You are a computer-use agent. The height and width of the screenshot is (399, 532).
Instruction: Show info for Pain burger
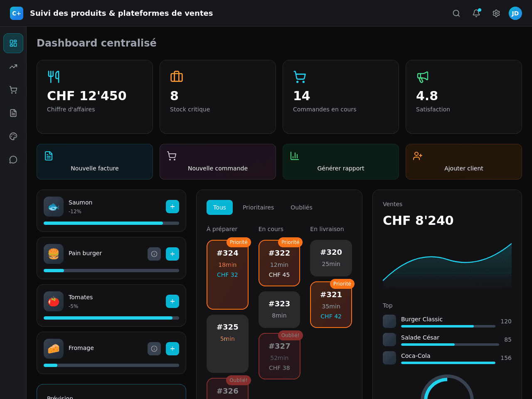[154, 254]
